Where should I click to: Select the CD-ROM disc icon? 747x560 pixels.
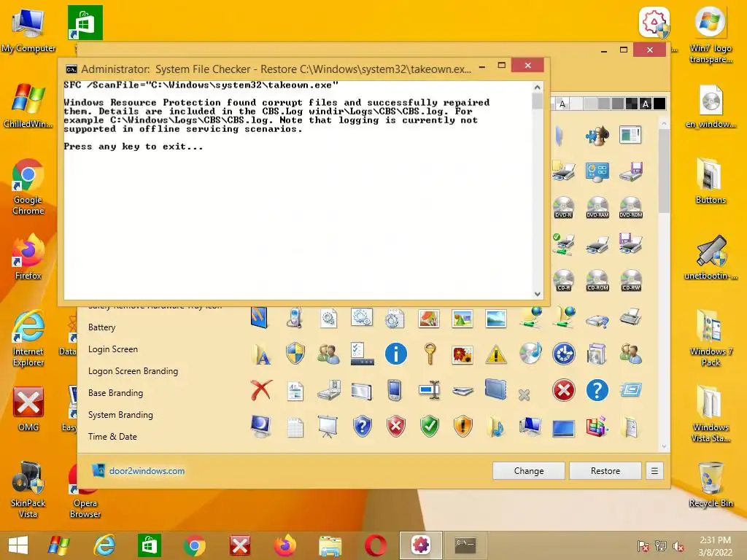tap(597, 280)
